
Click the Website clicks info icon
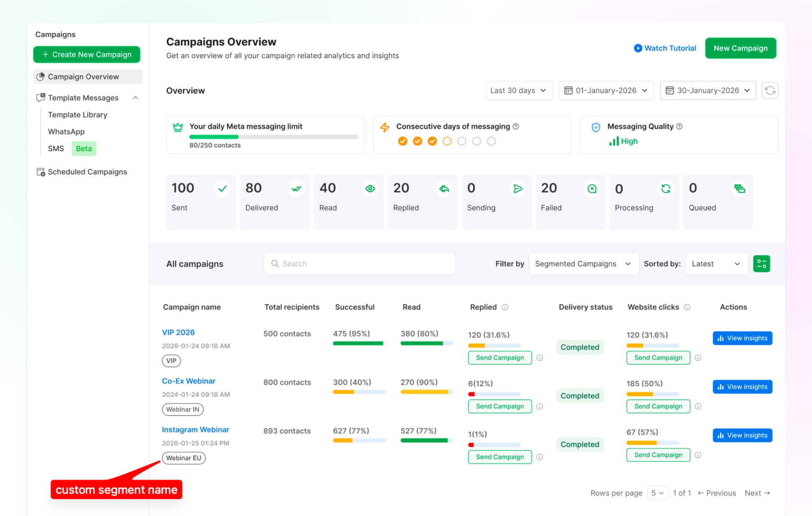click(687, 307)
